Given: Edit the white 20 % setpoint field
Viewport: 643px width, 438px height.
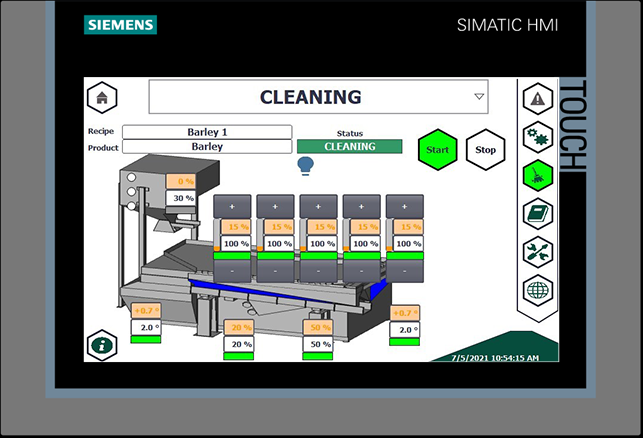Looking at the screenshot, I should [x=239, y=344].
